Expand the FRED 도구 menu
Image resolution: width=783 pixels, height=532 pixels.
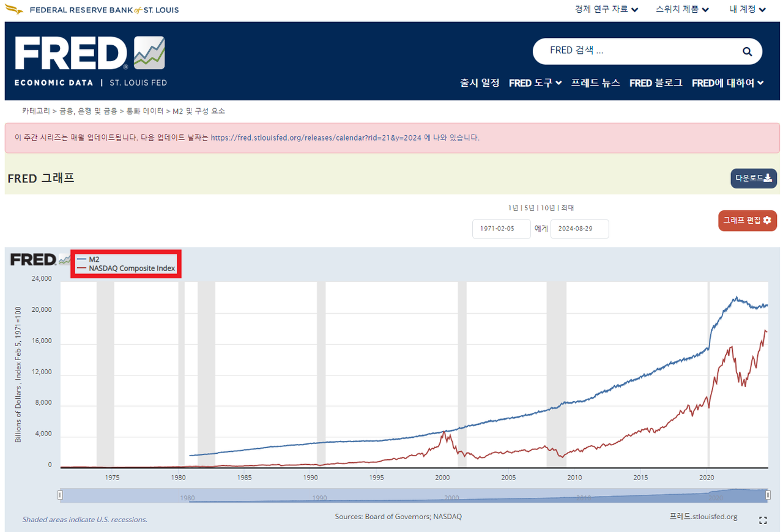click(x=535, y=83)
